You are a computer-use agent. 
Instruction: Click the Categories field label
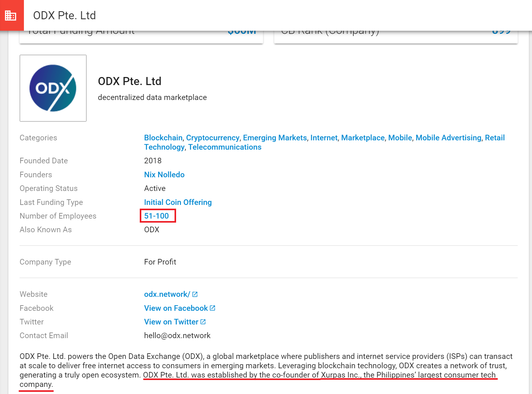coord(39,138)
